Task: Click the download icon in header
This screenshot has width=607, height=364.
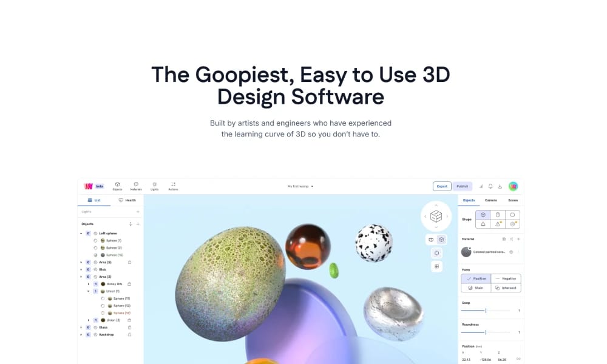Action: click(500, 186)
